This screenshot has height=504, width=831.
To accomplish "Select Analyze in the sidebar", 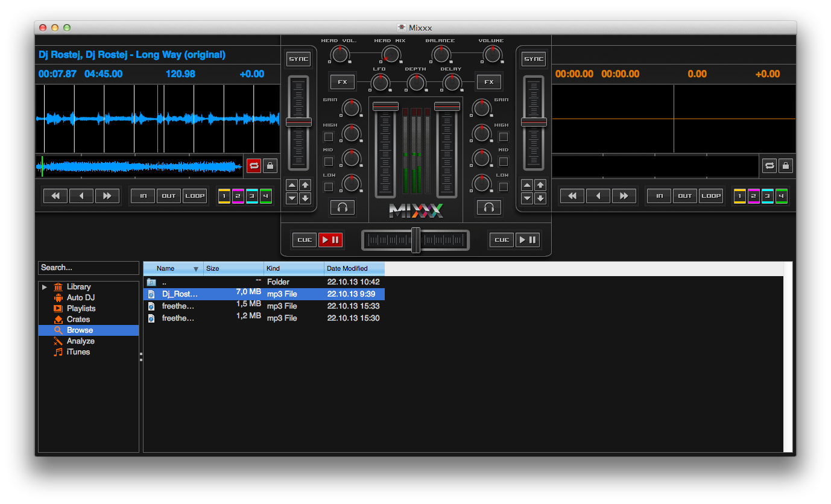I will coord(81,341).
